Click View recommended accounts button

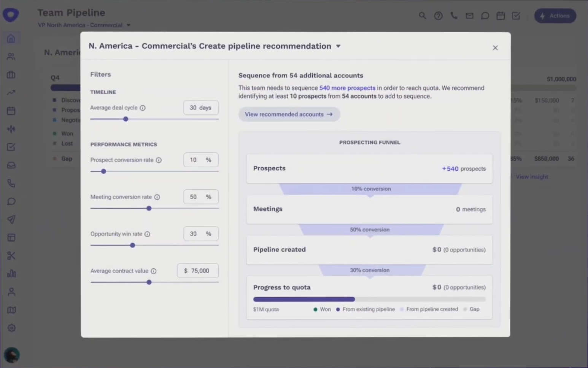pyautogui.click(x=289, y=114)
